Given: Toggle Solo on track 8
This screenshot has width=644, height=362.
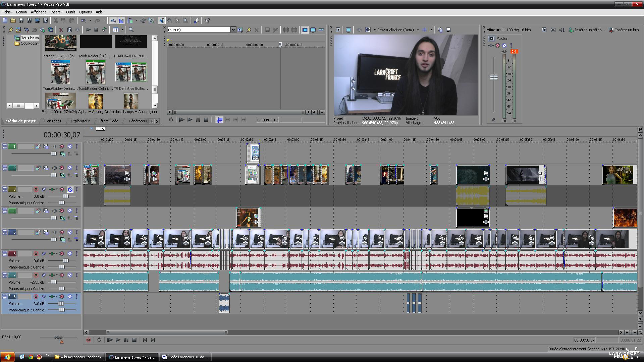Looking at the screenshot, I should [76, 297].
